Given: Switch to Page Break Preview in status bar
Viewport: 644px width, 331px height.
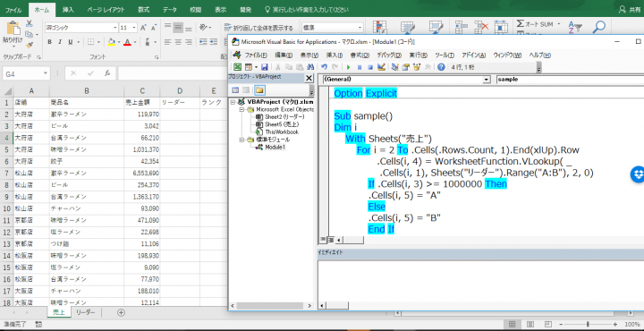Looking at the screenshot, I should point(547,324).
